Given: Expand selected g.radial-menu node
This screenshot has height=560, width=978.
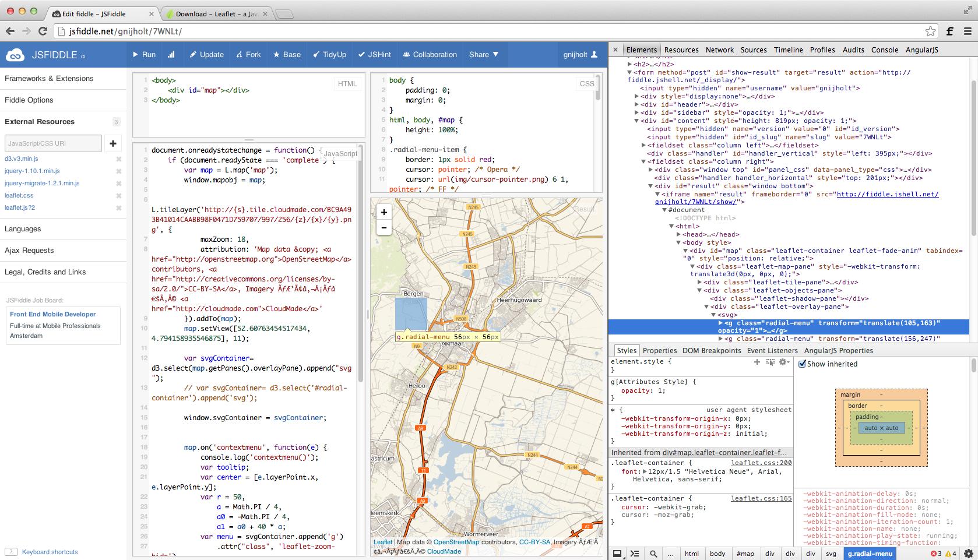Looking at the screenshot, I should click(720, 323).
